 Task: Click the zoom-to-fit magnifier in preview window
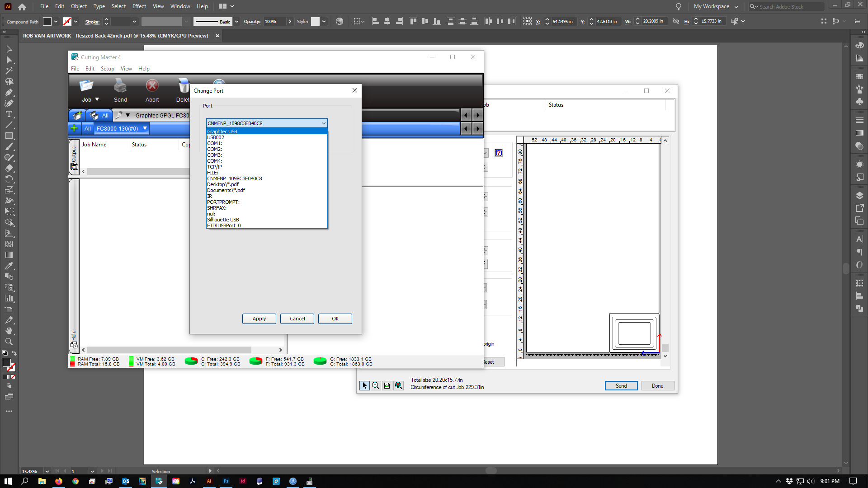[x=398, y=385]
